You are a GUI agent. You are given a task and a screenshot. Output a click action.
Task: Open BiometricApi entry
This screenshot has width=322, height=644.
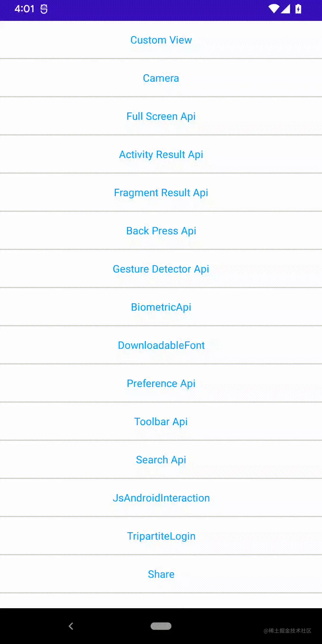[161, 307]
